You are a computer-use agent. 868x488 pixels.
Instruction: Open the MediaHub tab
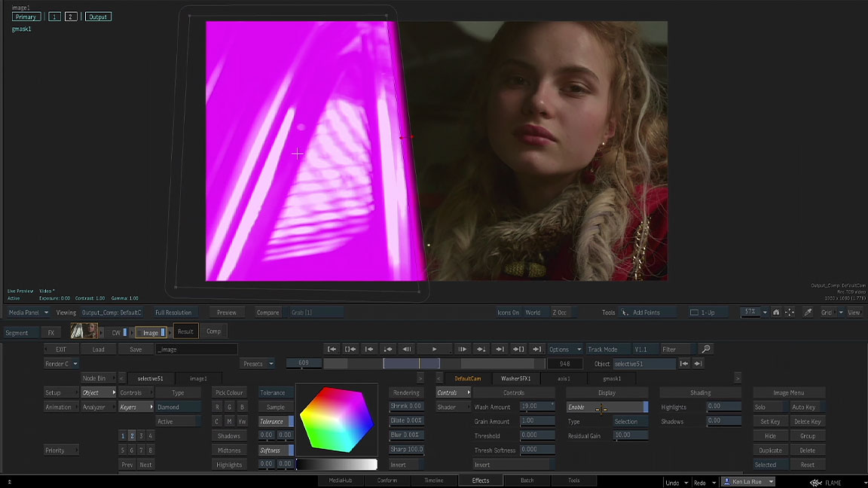tap(341, 480)
